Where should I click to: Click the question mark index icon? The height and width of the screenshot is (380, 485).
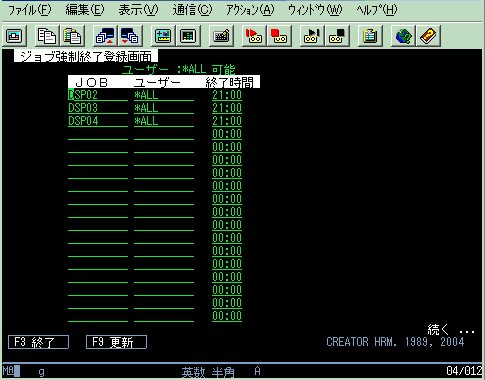[x=428, y=36]
